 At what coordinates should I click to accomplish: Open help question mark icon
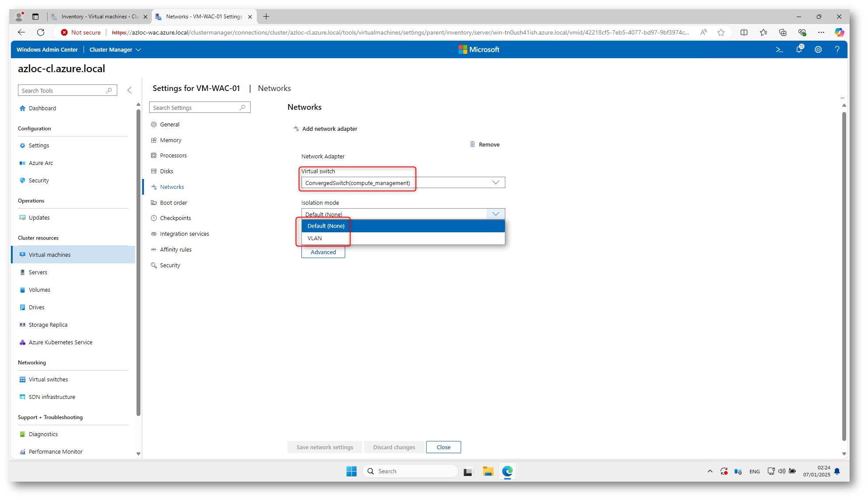[x=837, y=50]
